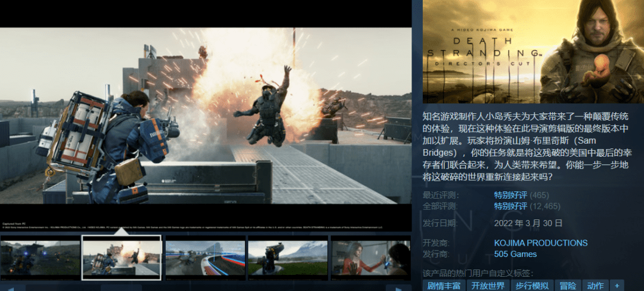Click the release date 2022 年 3 月 30 日
The width and height of the screenshot is (644, 291).
(528, 223)
